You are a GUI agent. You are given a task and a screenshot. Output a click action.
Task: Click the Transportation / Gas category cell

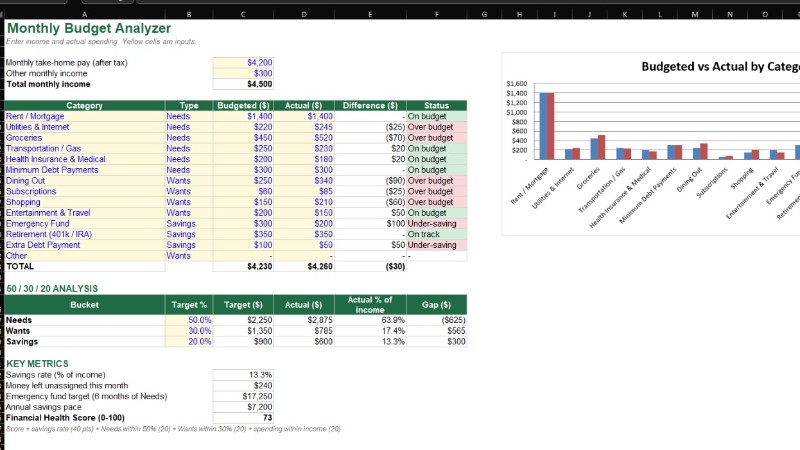[85, 148]
